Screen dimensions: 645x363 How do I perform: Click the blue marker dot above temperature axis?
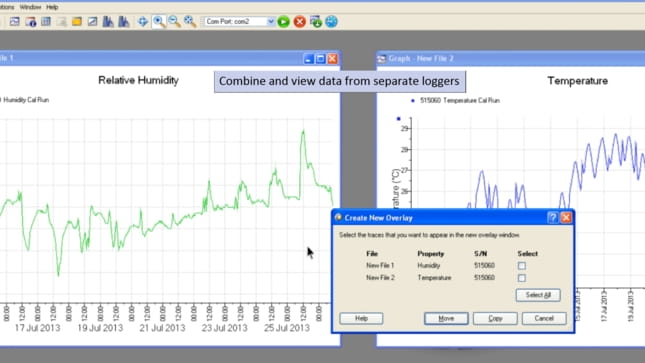click(398, 119)
